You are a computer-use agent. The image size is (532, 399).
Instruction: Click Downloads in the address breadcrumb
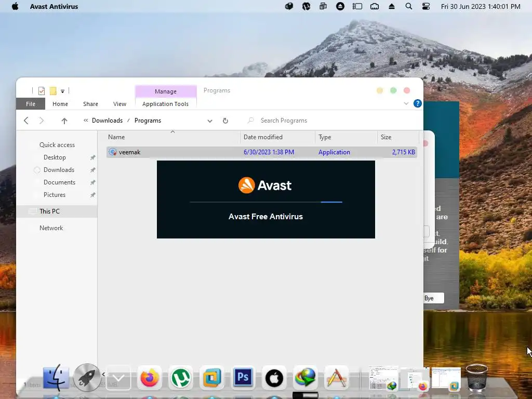[107, 121]
